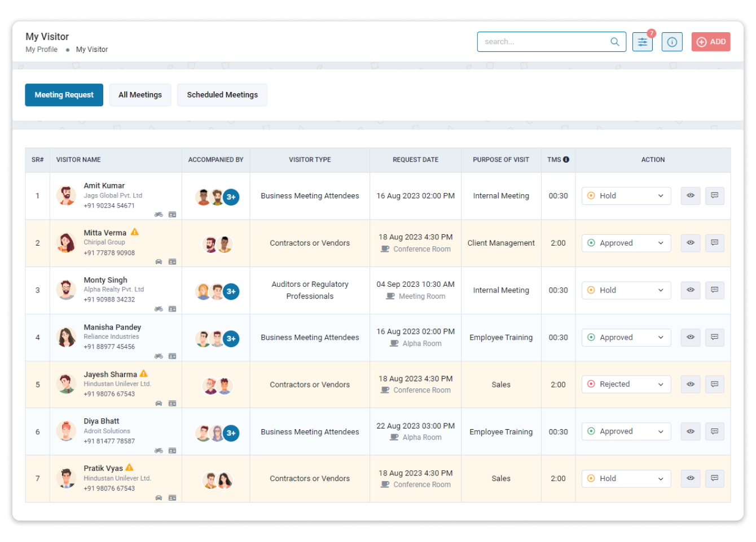The height and width of the screenshot is (542, 756).
Task: Click the 3+ badge in Diya Bhatt row
Action: click(231, 433)
